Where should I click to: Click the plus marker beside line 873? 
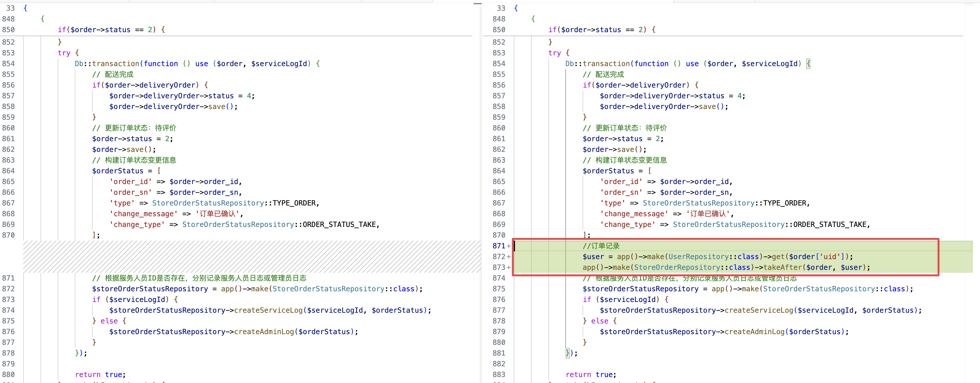click(x=509, y=267)
